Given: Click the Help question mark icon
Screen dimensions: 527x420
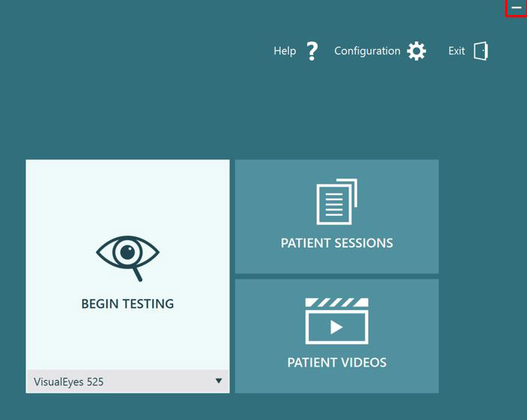Looking at the screenshot, I should [x=312, y=51].
